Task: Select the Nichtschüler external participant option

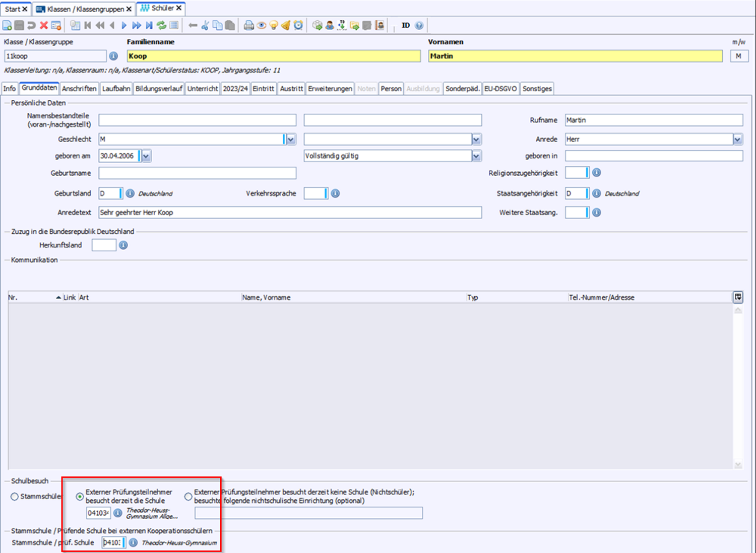Action: coord(188,497)
